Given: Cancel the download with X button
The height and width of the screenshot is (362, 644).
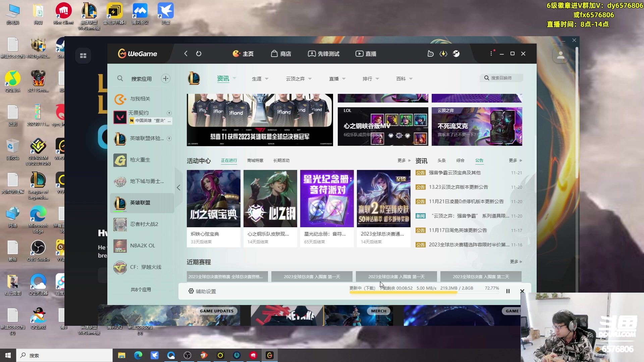Looking at the screenshot, I should pyautogui.click(x=522, y=291).
